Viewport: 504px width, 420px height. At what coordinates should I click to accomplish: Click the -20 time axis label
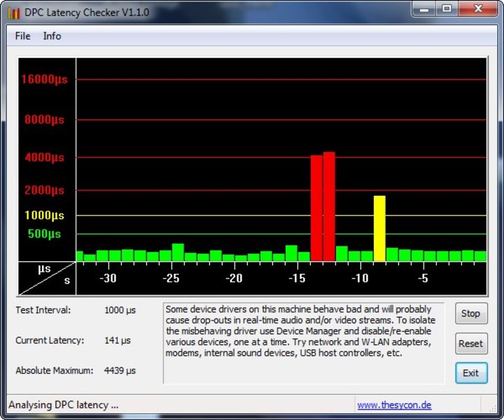(x=234, y=278)
